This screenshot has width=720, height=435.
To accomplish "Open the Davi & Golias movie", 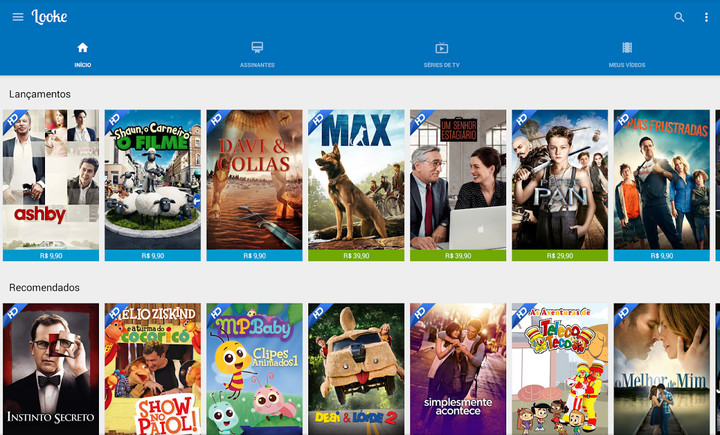I will 254,179.
